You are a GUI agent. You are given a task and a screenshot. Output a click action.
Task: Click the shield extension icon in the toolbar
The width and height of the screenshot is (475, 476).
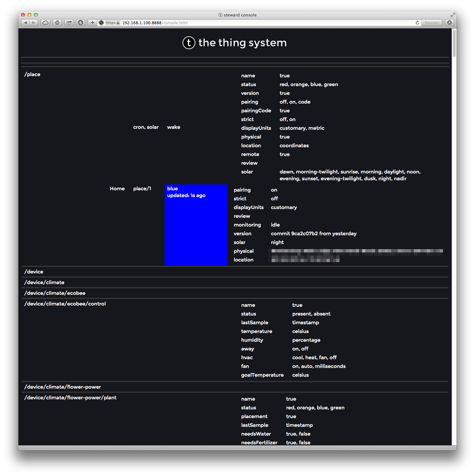coord(81,23)
